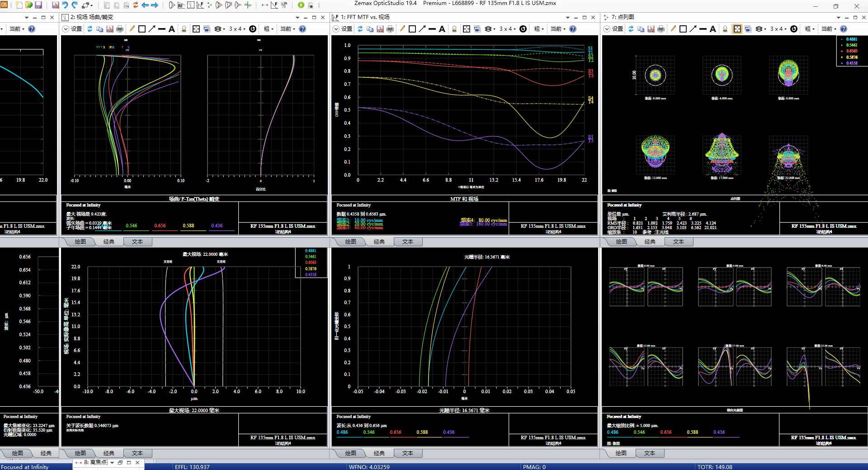Toggle active cursor in Field Curvature window
The width and height of the screenshot is (868, 470).
click(x=196, y=29)
